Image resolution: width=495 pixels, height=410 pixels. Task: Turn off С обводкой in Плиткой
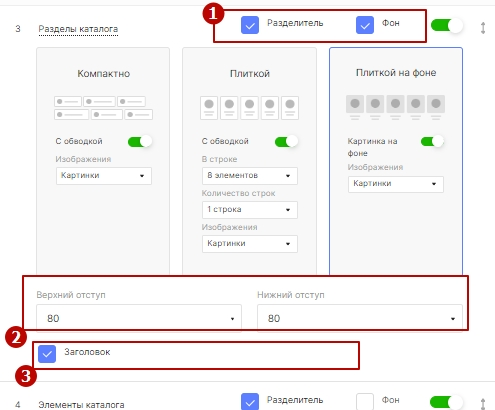[x=286, y=142]
